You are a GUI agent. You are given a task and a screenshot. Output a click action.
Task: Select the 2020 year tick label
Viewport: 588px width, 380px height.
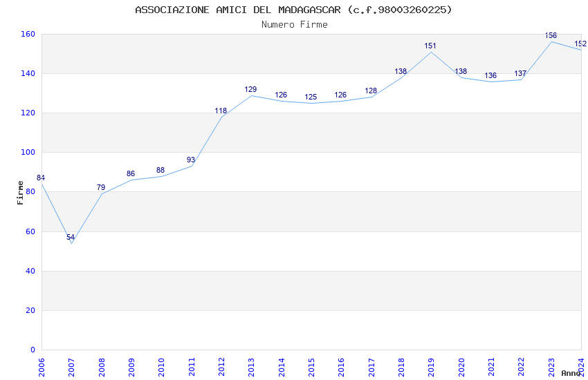click(461, 368)
